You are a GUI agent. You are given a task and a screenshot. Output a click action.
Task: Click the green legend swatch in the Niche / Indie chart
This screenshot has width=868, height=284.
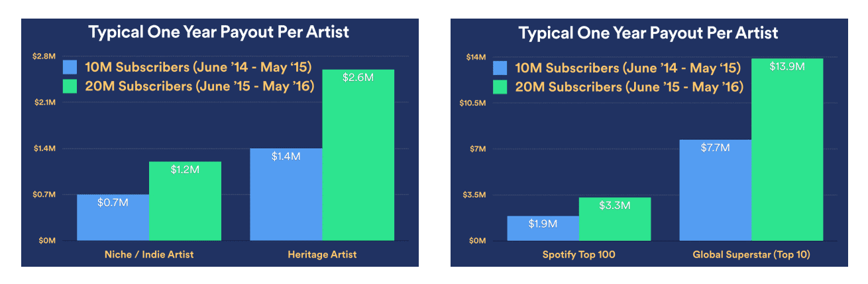72,87
